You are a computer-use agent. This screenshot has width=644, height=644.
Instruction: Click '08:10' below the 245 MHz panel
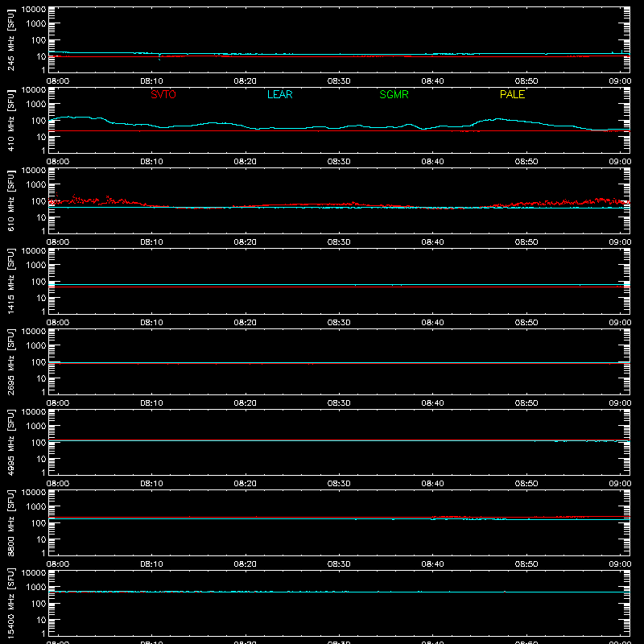(151, 81)
